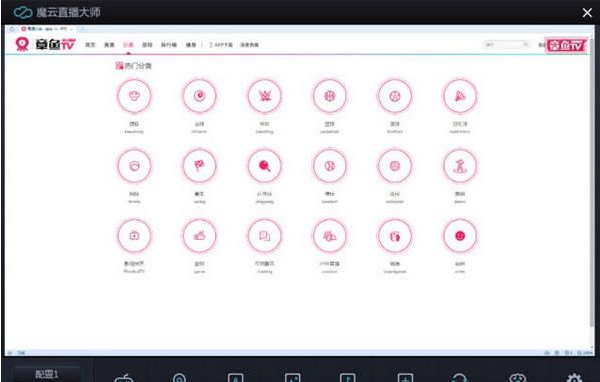This screenshot has height=382, width=600.
Task: Focus the search box in site header
Action: coord(506,45)
